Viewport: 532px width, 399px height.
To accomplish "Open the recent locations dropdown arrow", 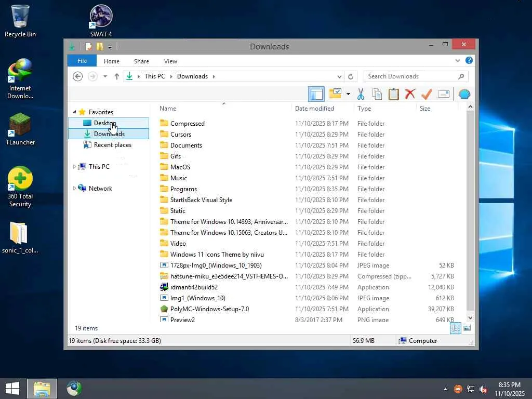I will pos(105,76).
